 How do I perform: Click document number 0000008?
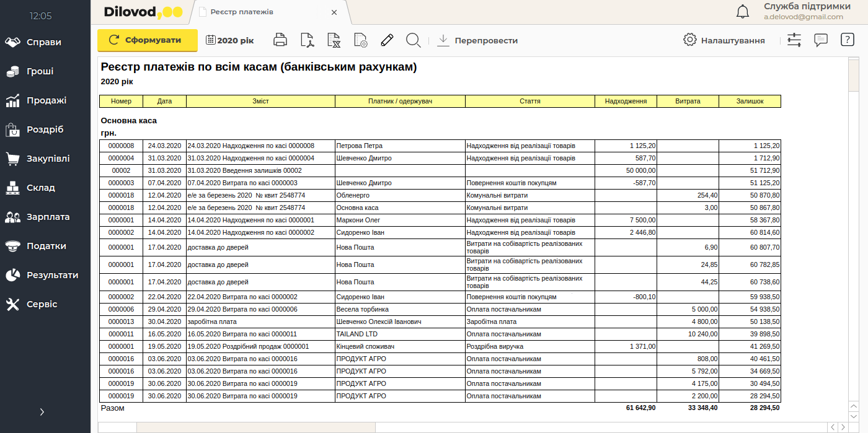(122, 146)
